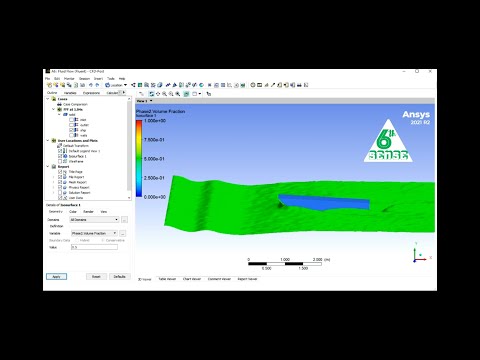Toggle the outlet boundary checkbox
Viewport: 480px width, 360px height.
[71, 125]
